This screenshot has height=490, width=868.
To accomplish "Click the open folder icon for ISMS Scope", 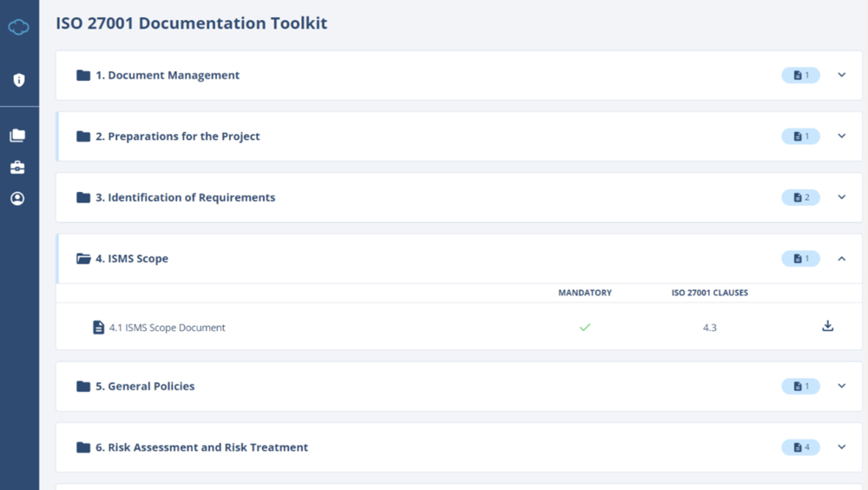I will point(83,259).
